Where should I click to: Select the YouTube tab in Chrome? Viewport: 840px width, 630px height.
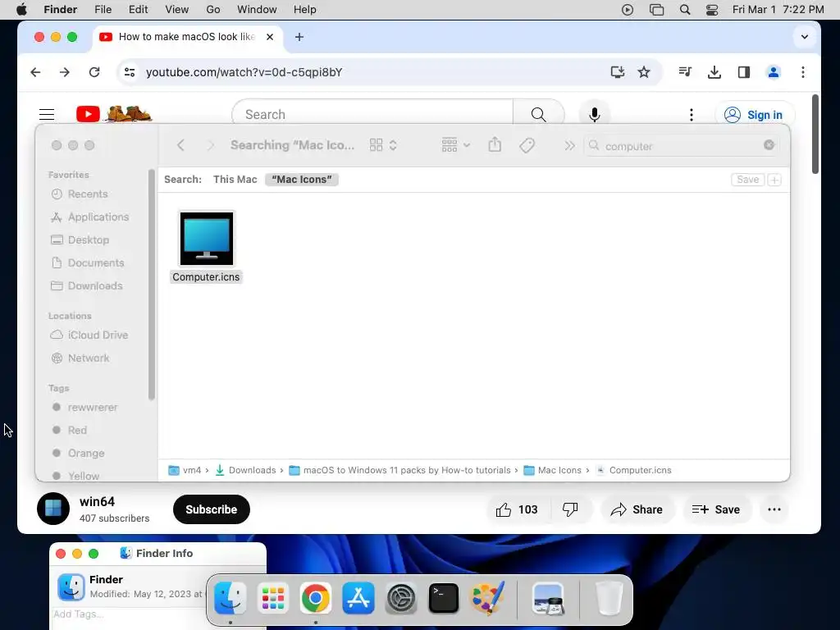(x=186, y=37)
